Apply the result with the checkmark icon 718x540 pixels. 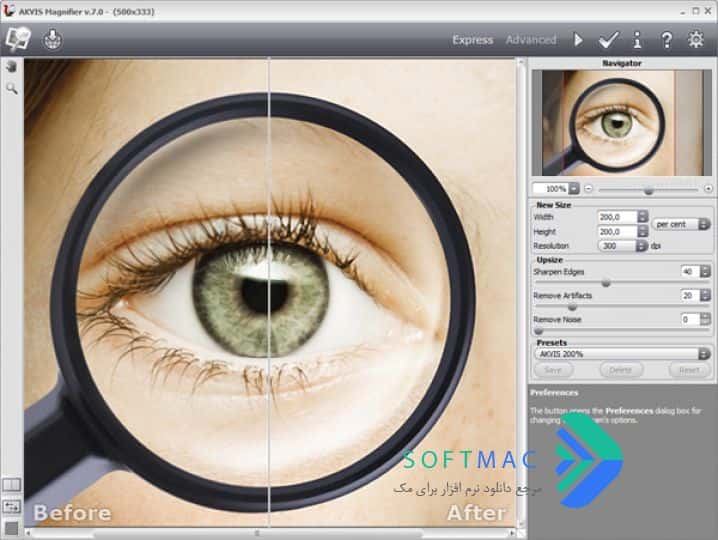pos(609,40)
